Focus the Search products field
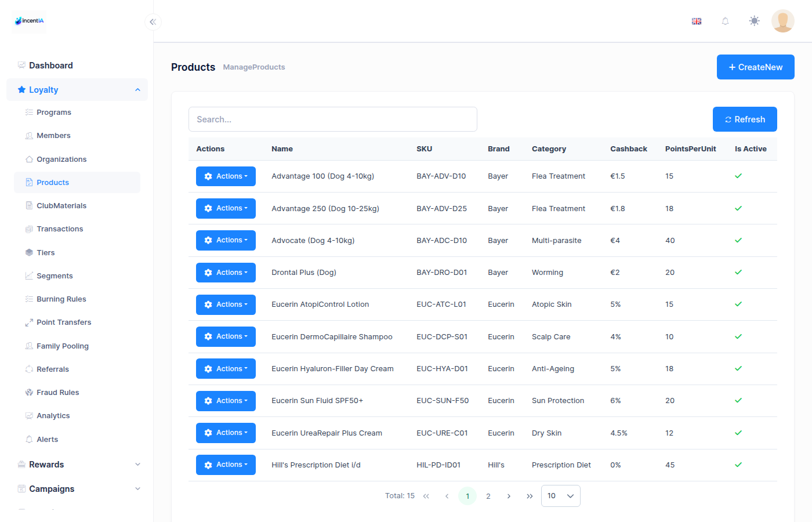 tap(333, 119)
